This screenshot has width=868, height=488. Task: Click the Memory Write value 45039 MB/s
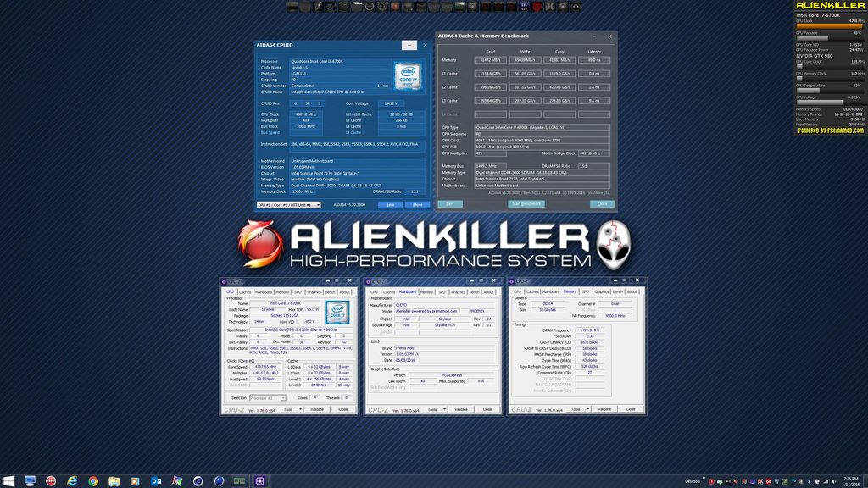click(x=525, y=60)
